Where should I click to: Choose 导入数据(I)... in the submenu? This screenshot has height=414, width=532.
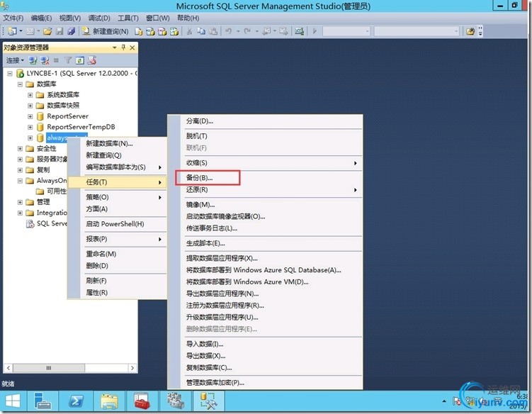click(273, 344)
